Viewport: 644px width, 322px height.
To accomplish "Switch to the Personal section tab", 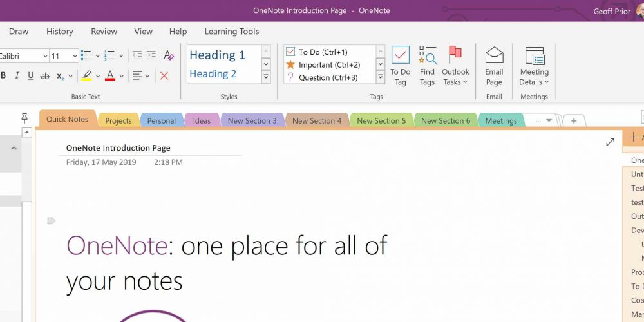I will click(x=162, y=121).
